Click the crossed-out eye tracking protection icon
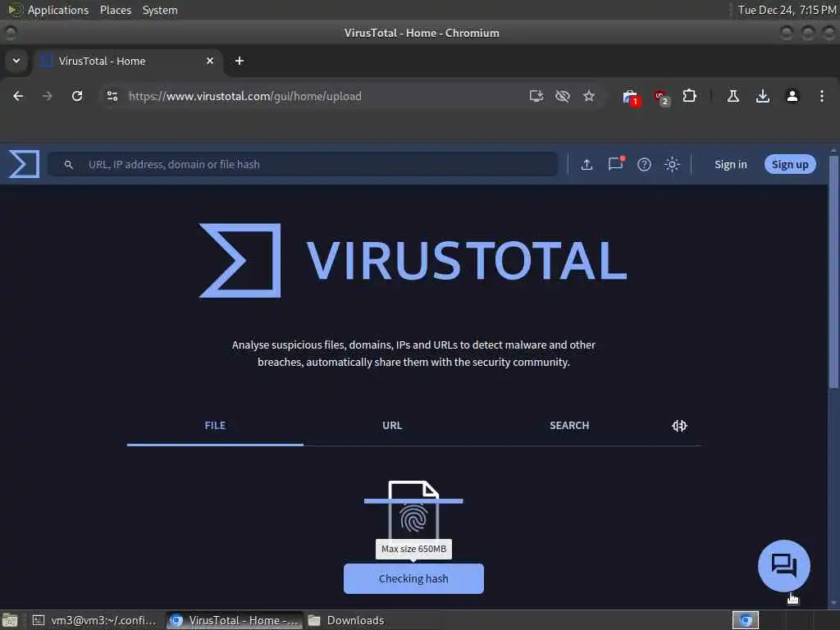 click(x=563, y=96)
